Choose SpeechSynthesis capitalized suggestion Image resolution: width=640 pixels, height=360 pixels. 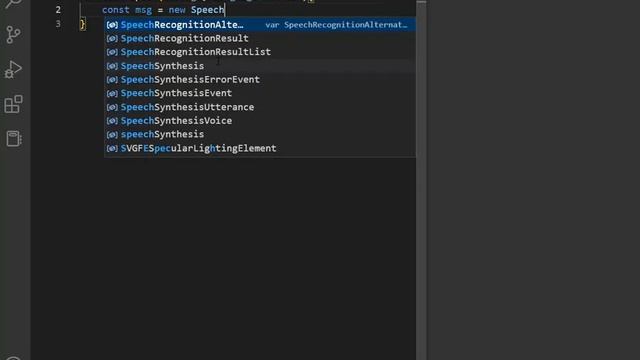click(260, 66)
